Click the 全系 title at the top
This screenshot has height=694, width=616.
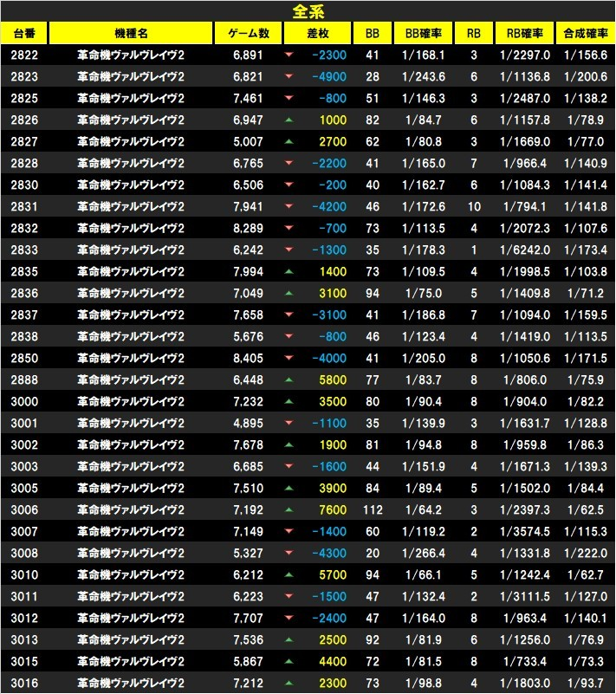308,11
